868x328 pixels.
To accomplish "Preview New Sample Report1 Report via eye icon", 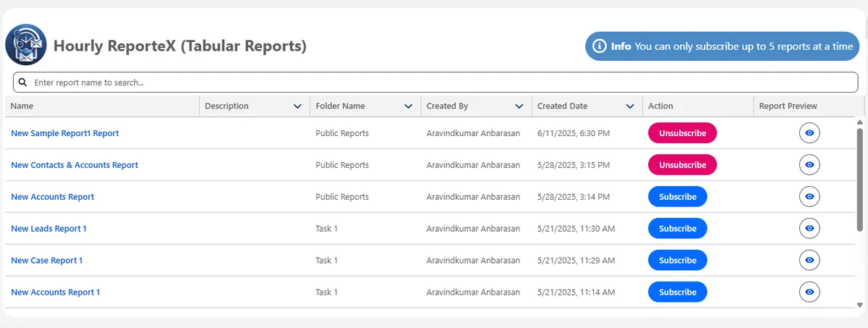I will click(x=809, y=133).
